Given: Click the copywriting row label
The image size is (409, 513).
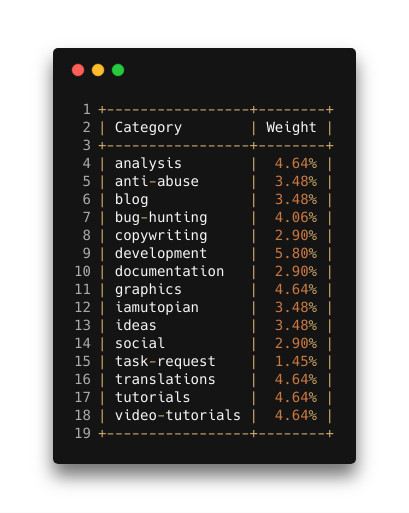Looking at the screenshot, I should click(x=161, y=235).
